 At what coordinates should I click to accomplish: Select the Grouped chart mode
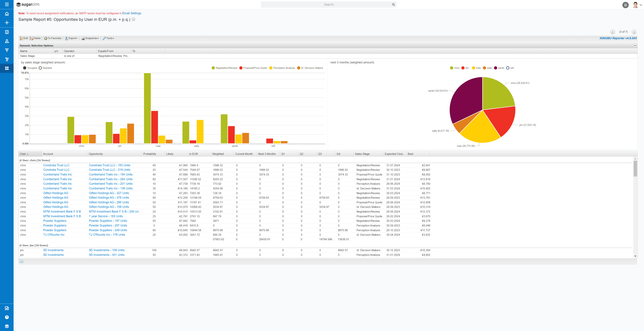point(30,68)
